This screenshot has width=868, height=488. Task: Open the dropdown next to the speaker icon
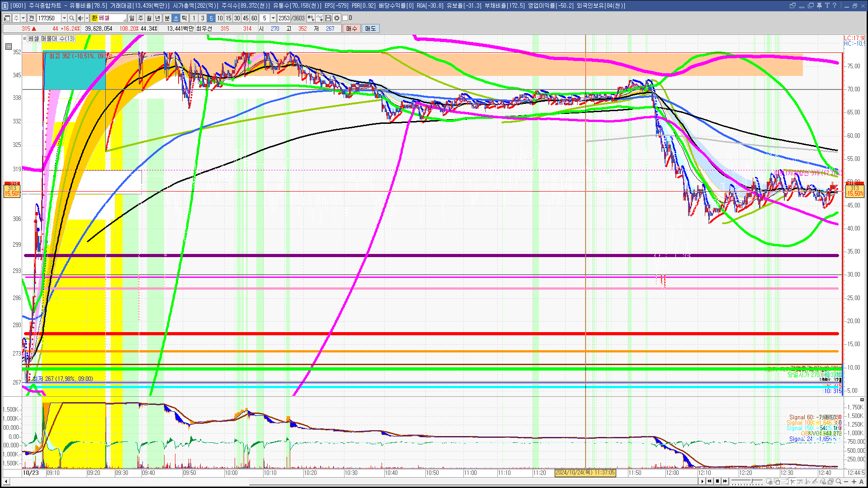(86, 18)
